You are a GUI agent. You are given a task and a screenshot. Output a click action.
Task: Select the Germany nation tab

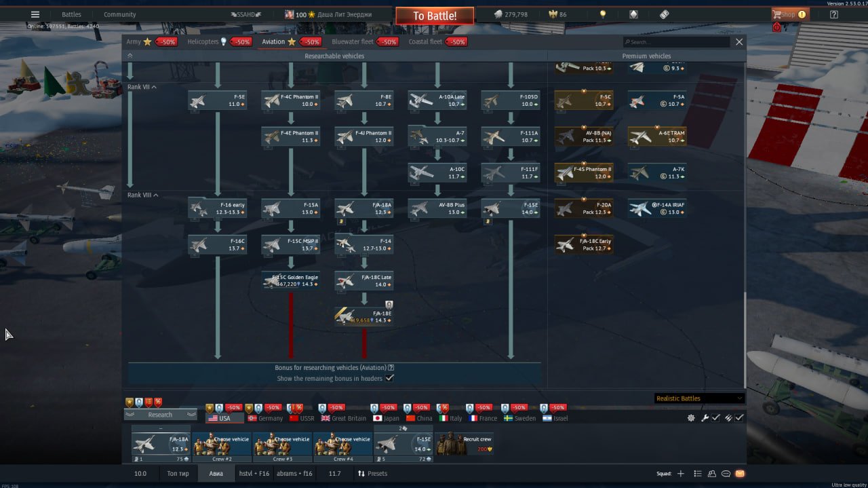coord(265,418)
